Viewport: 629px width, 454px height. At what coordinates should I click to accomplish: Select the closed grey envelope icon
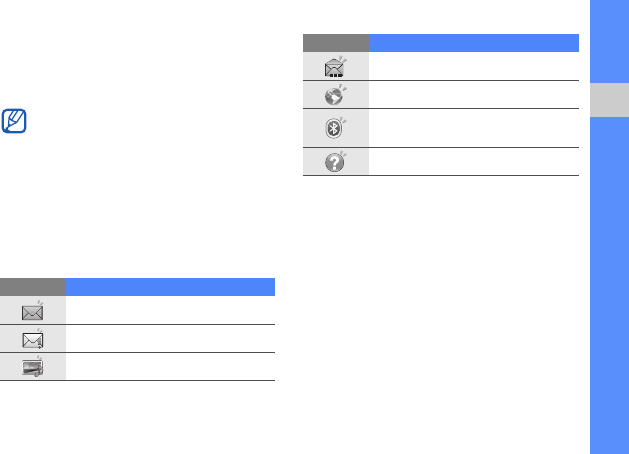(x=32, y=310)
